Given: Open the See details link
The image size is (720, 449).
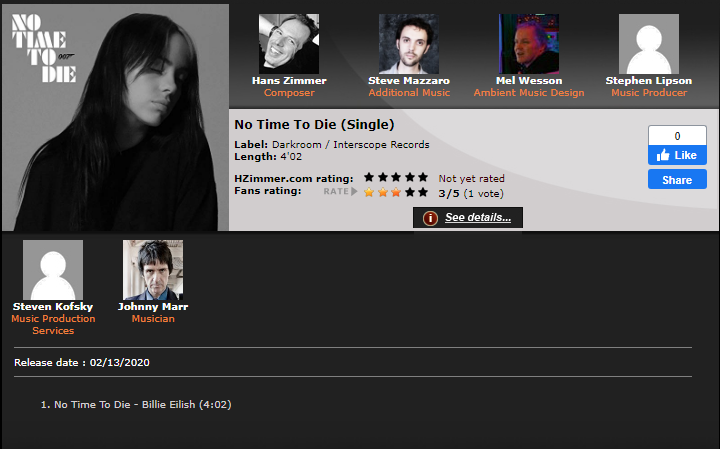Looking at the screenshot, I should pos(478,217).
